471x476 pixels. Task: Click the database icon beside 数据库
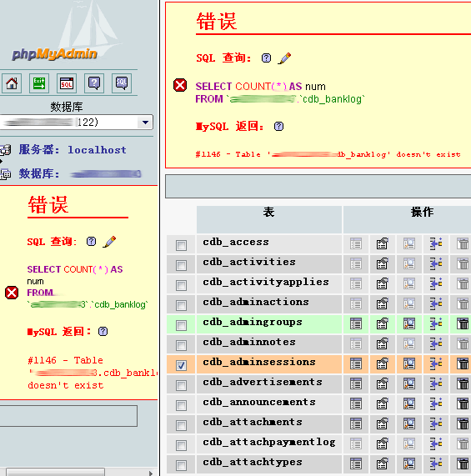point(6,174)
